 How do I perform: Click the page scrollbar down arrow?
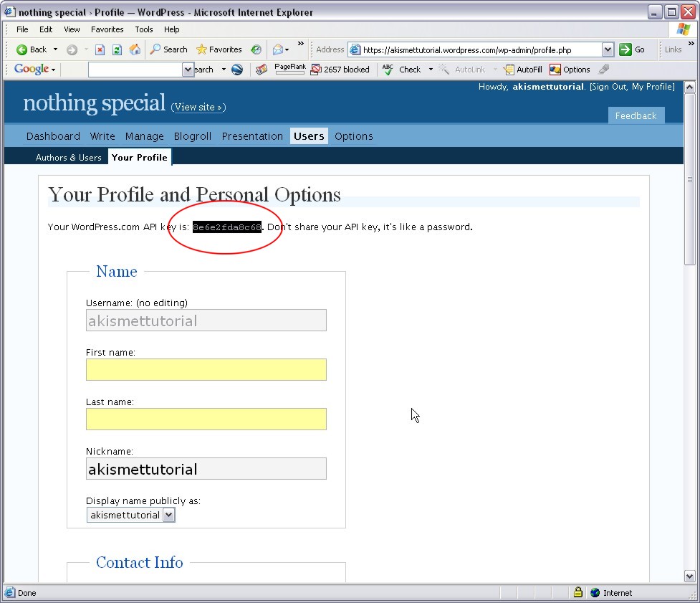click(x=690, y=576)
